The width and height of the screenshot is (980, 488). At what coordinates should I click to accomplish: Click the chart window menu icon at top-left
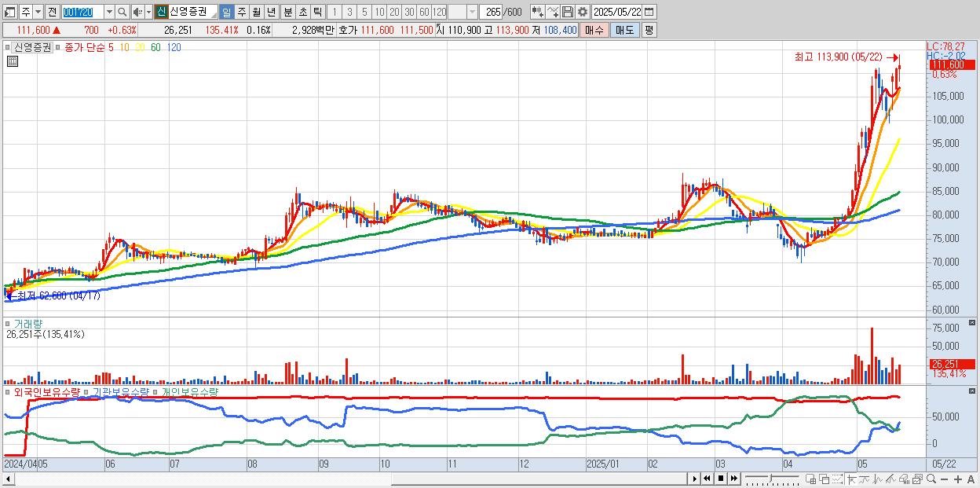coord(9,12)
